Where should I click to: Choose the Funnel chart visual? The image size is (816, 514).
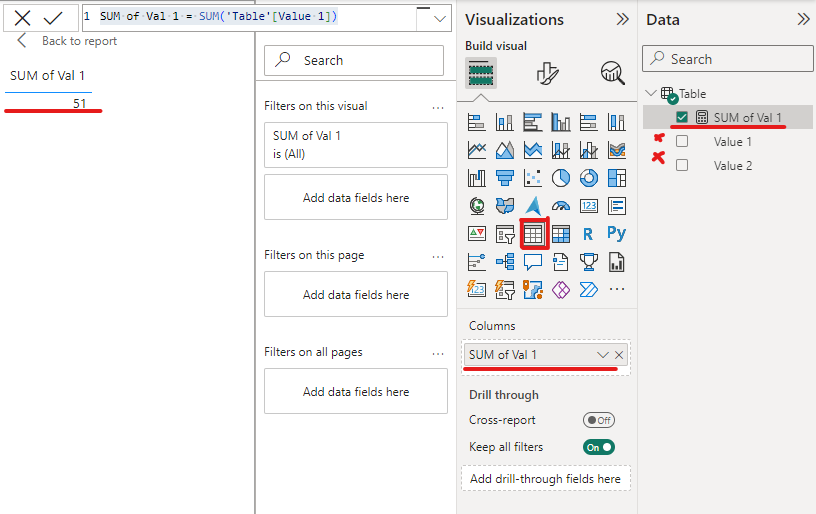[505, 178]
